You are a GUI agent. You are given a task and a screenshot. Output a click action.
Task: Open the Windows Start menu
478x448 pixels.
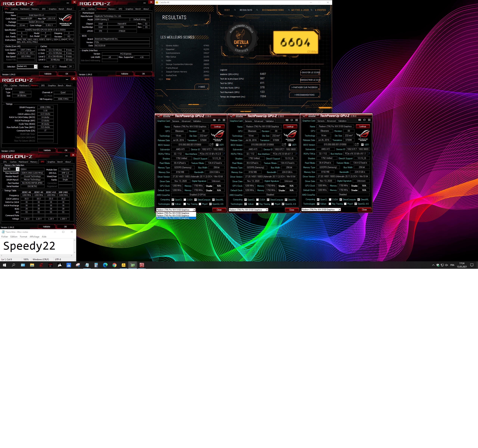[x=4, y=265]
